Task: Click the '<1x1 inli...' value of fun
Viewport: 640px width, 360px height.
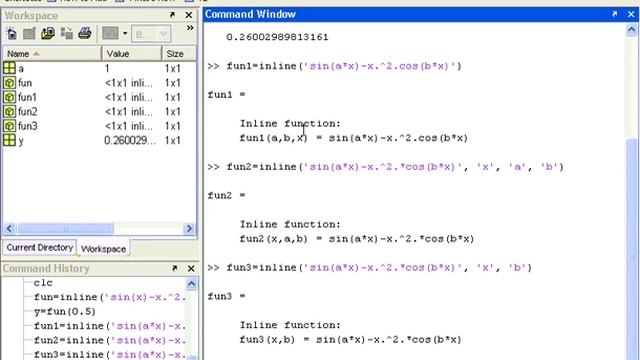Action: [129, 83]
